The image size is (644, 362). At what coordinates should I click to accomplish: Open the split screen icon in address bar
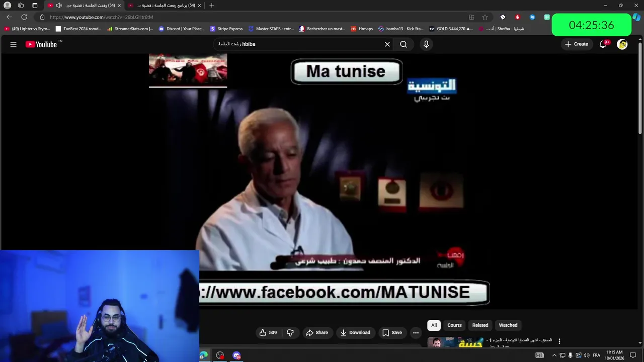471,17
